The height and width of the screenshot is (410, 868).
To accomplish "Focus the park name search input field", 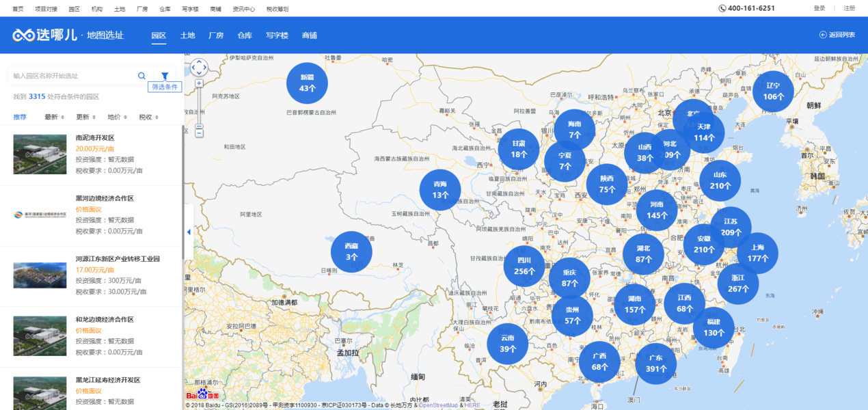I will (x=72, y=76).
